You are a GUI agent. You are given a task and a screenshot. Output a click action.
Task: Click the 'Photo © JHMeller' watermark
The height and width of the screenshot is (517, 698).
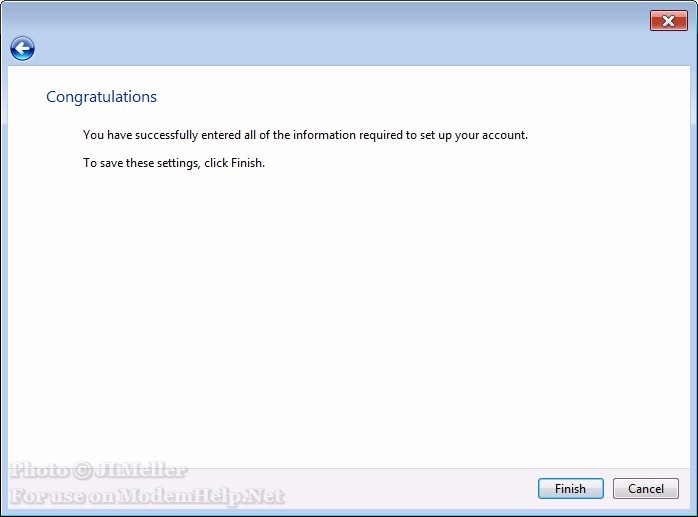(98, 471)
